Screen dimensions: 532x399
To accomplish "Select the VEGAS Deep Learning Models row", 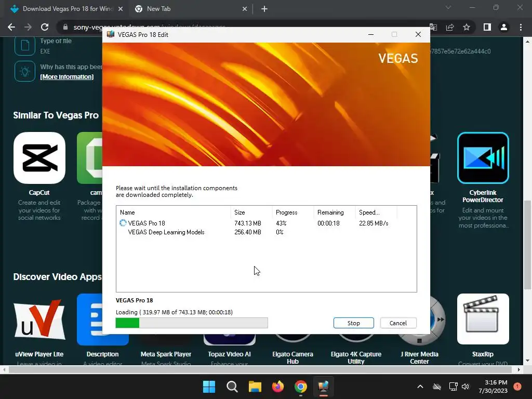I will (267, 232).
